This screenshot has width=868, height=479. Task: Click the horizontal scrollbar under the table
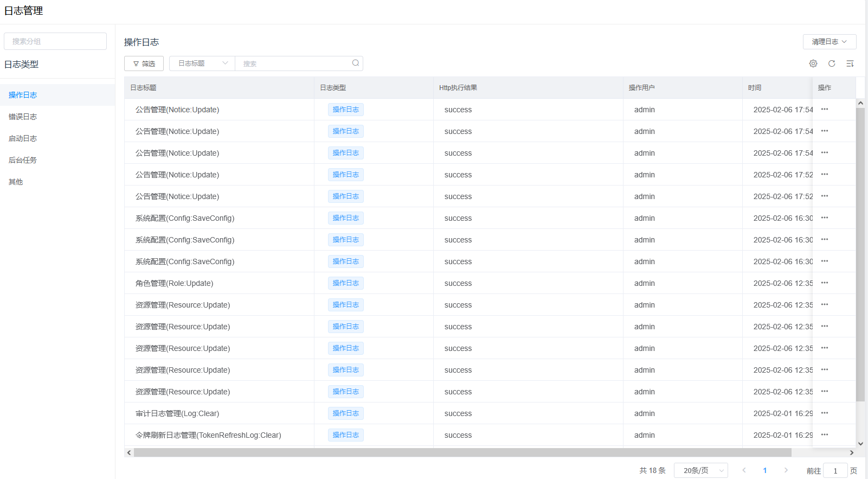462,452
